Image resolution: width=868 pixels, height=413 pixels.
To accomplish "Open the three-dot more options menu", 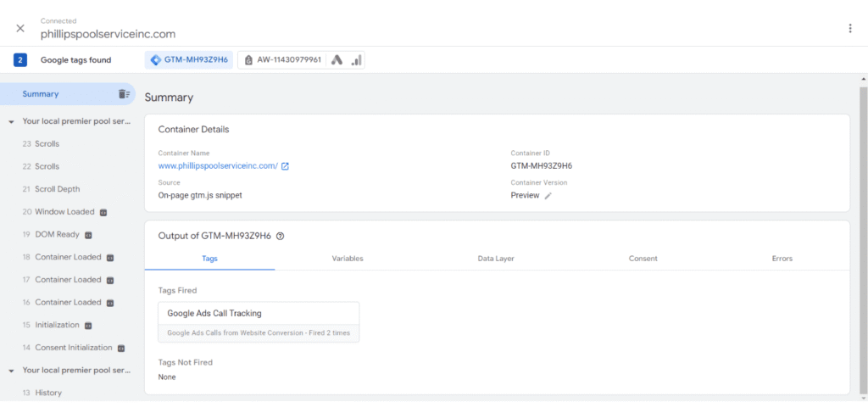I will tap(850, 28).
